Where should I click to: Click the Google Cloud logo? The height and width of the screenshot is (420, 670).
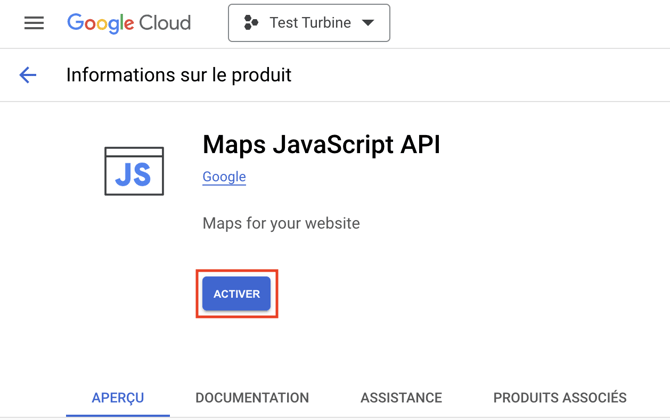pyautogui.click(x=128, y=23)
